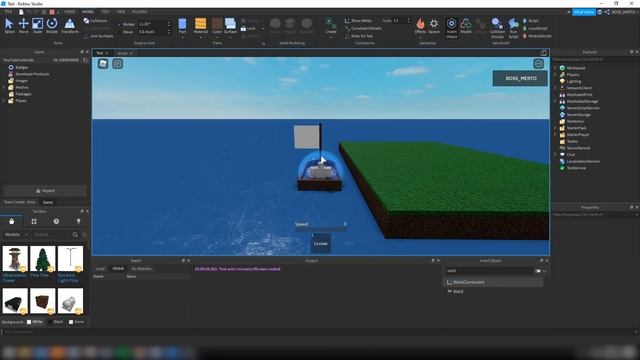Expand the StarterPlayer node
Screen dimensions: 640x360
555,135
